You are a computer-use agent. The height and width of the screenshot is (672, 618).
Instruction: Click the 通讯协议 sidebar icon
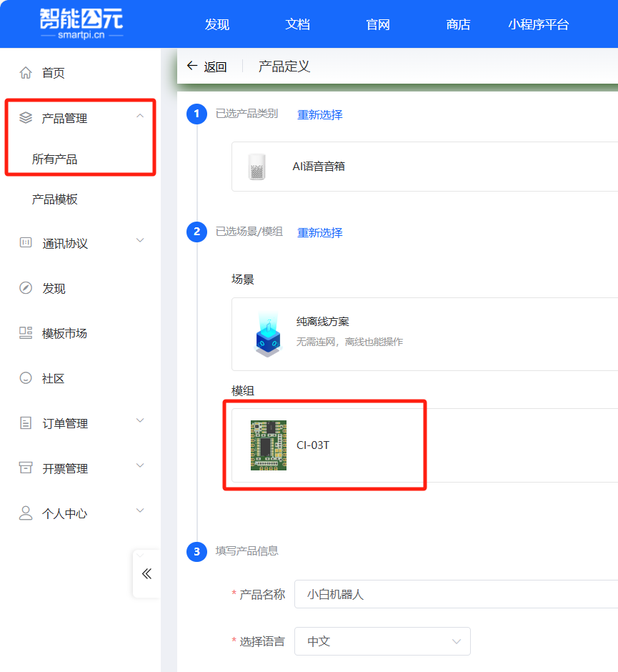26,242
